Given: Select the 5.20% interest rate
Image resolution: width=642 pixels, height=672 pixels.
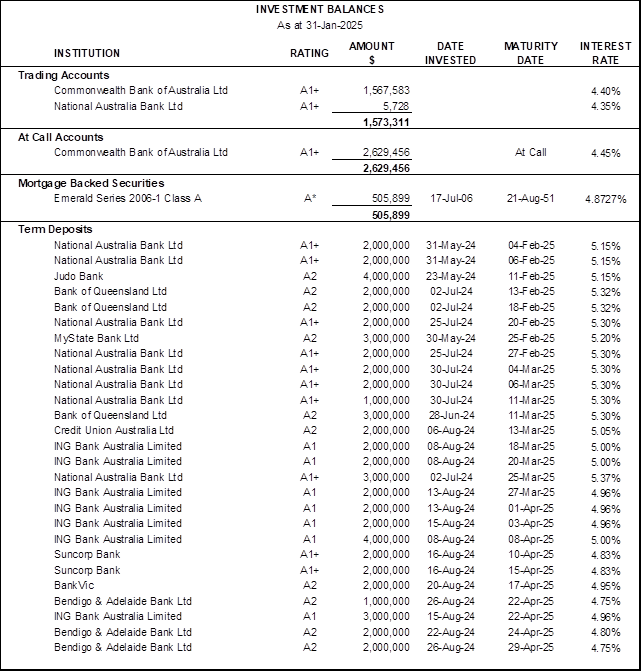Looking at the screenshot, I should [606, 339].
